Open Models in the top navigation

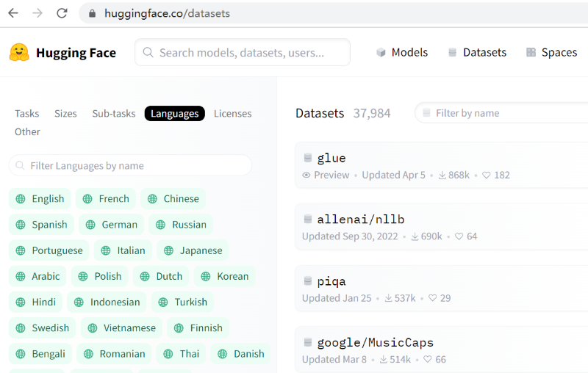point(402,52)
